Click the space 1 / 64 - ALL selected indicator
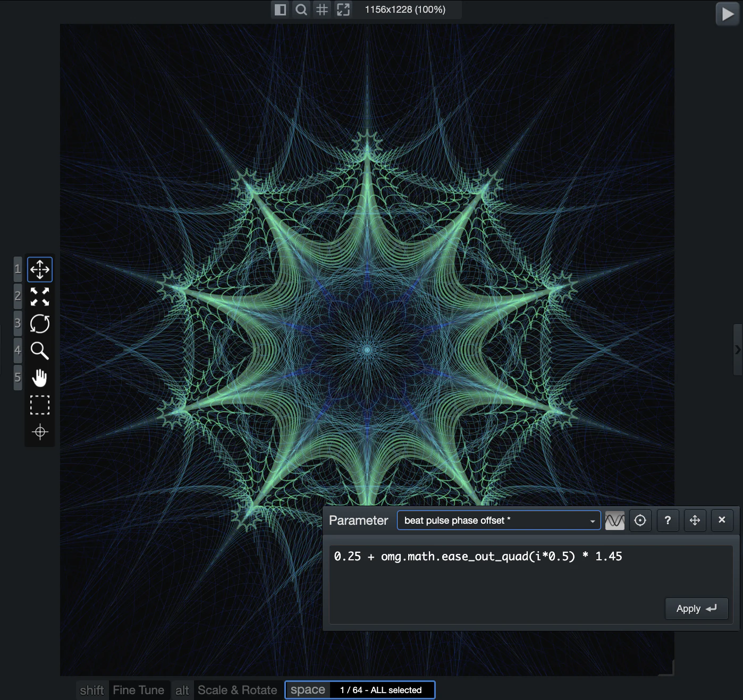The image size is (743, 700). click(x=360, y=690)
